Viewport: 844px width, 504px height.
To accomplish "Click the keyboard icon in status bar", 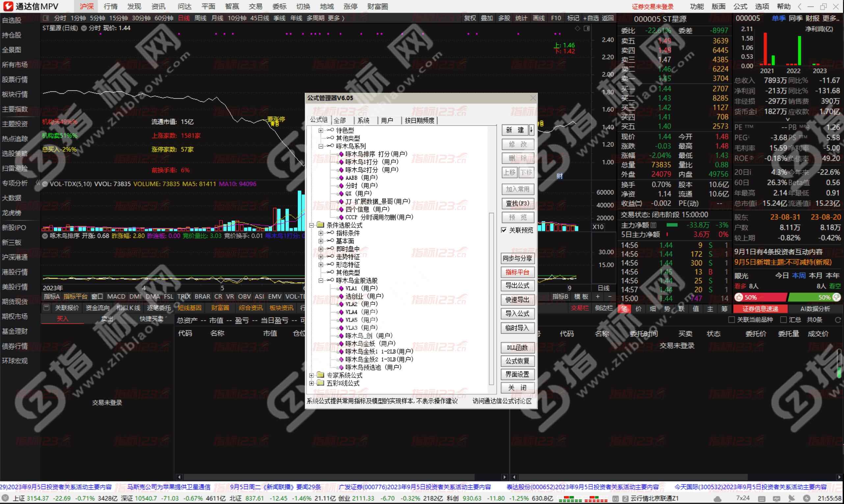I will [x=762, y=499].
